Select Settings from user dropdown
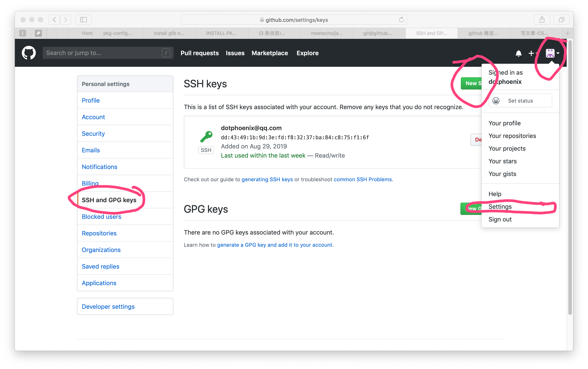The height and width of the screenshot is (369, 588). point(499,206)
